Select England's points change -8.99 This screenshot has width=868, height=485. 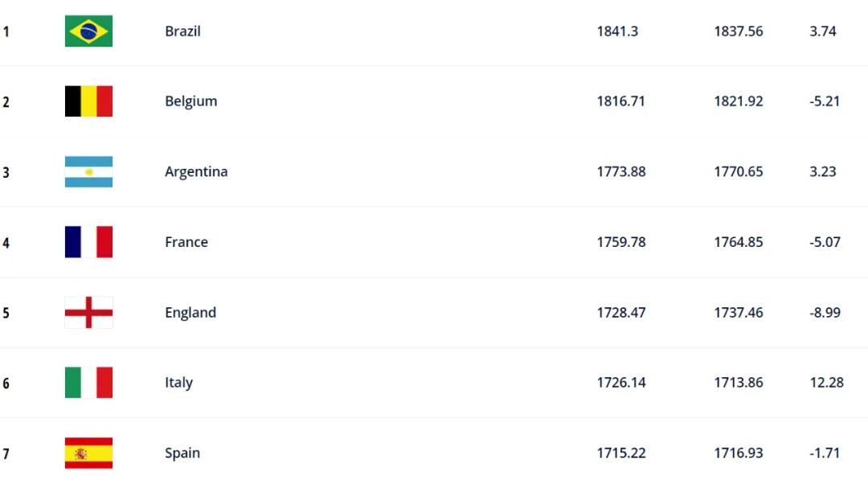click(825, 313)
